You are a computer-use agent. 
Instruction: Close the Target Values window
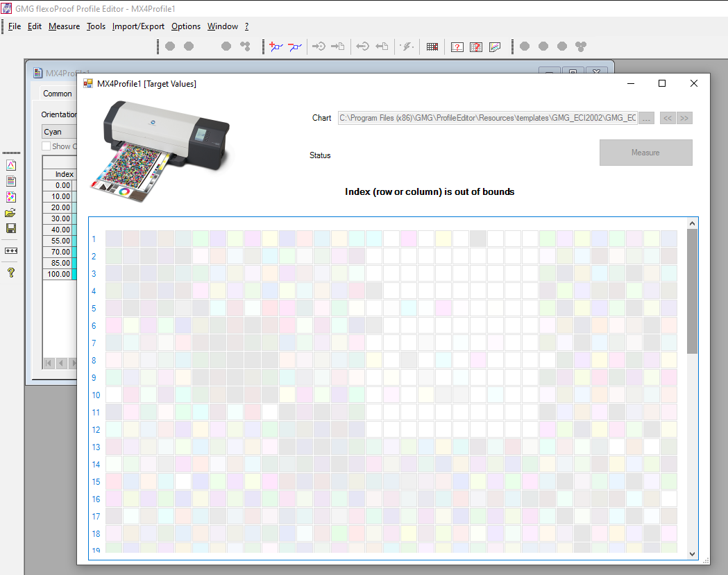(693, 83)
